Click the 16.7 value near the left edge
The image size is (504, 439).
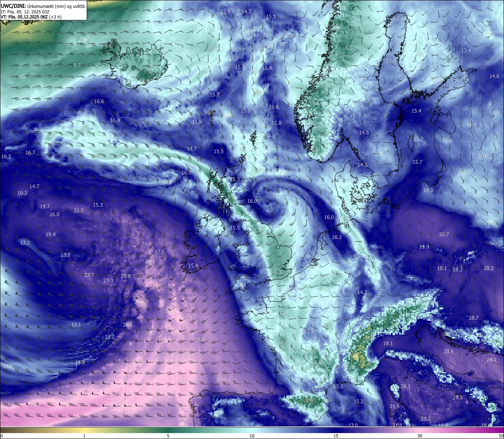pos(30,153)
